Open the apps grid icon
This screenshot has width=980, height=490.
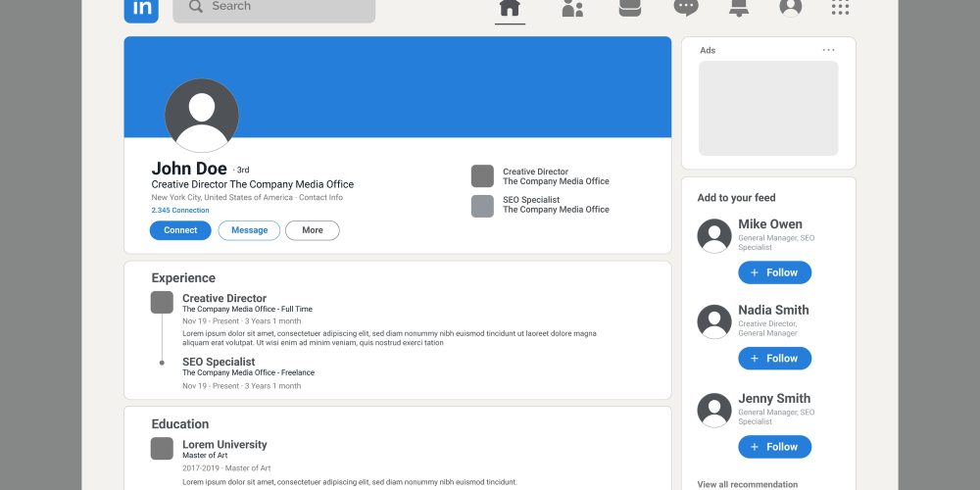coord(840,8)
